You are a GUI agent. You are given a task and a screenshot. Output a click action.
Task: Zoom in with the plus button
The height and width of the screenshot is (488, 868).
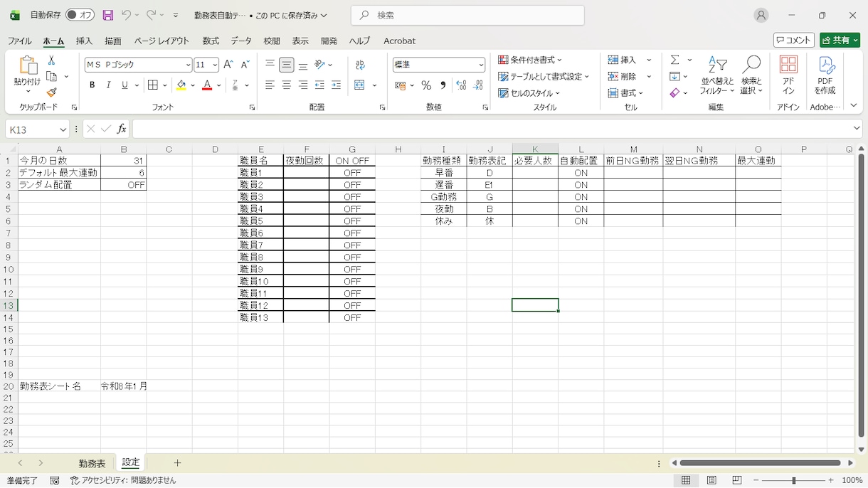[830, 481]
